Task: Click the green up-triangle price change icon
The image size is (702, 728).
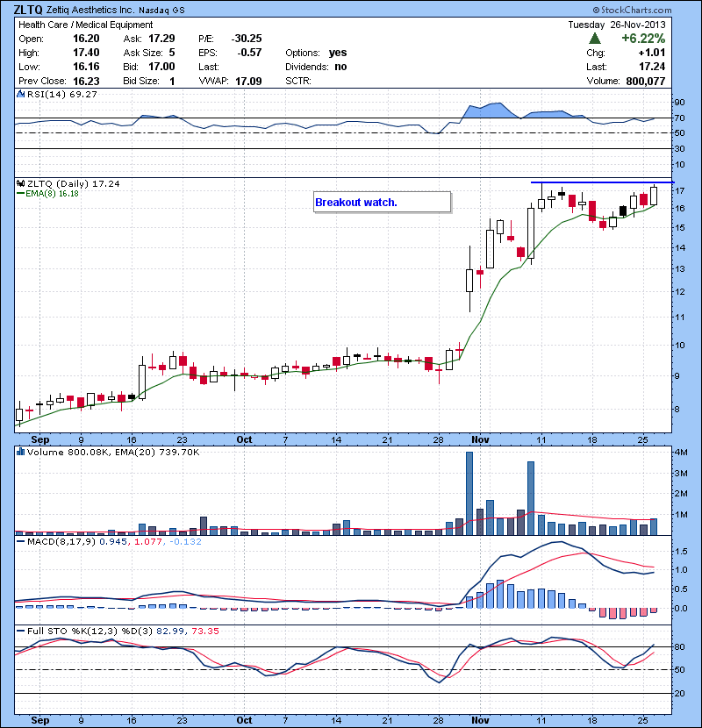Action: point(595,39)
